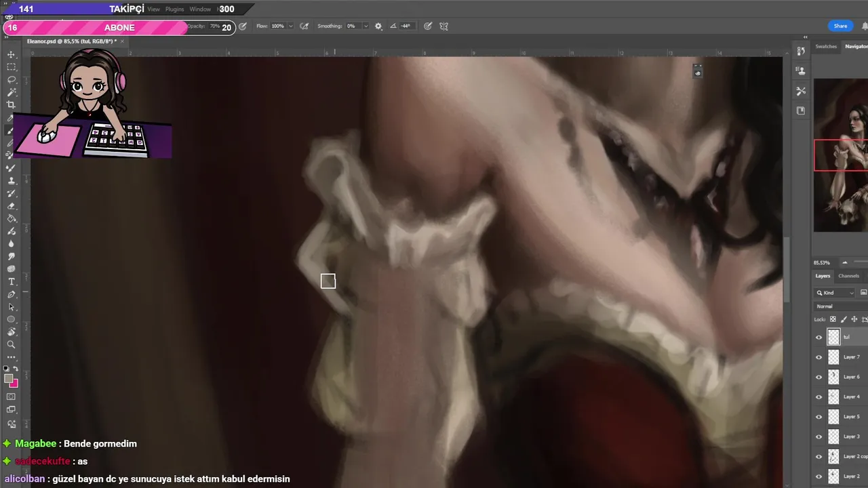
Task: Open the Flow percentage dropdown
Action: [x=290, y=26]
